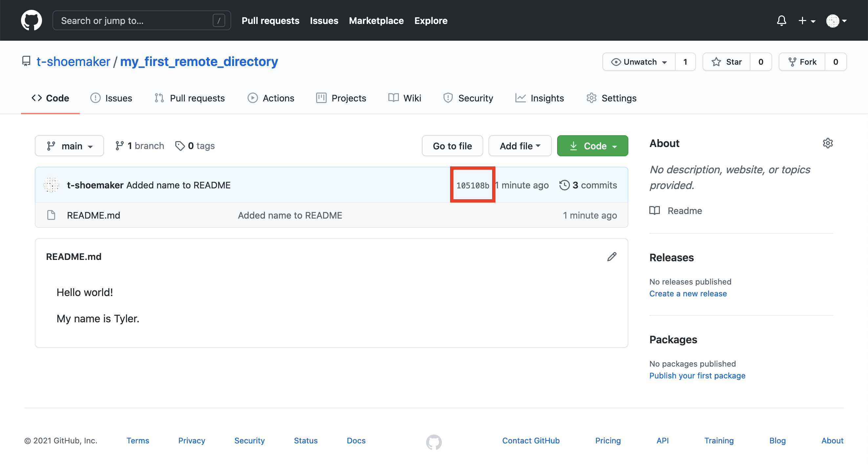This screenshot has height=468, width=868.
Task: Switch to the Settings tab
Action: (x=612, y=98)
